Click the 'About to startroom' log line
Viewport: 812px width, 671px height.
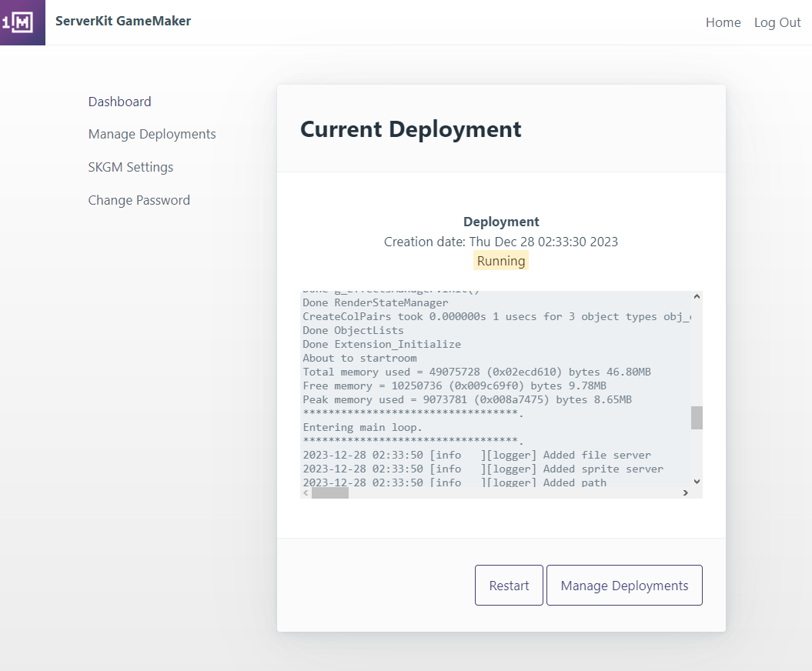pos(359,359)
